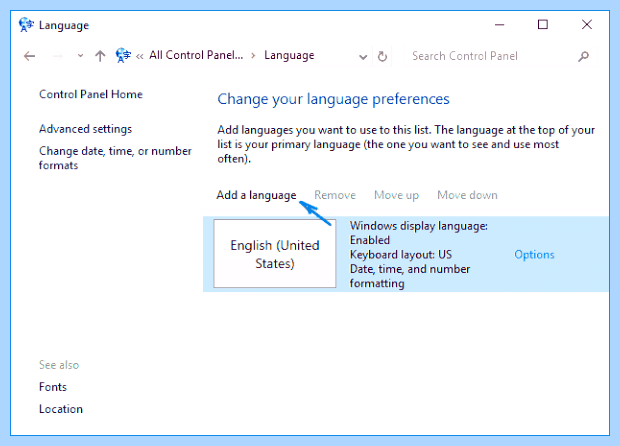Click the Remove command
This screenshot has height=446, width=620.
335,195
